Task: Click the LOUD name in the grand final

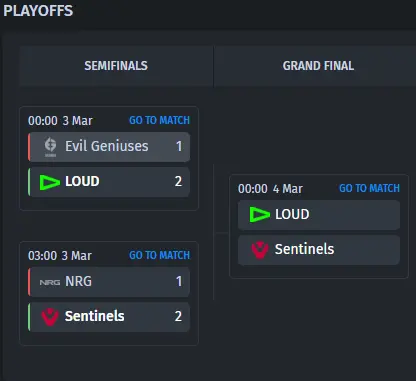Action: 292,214
